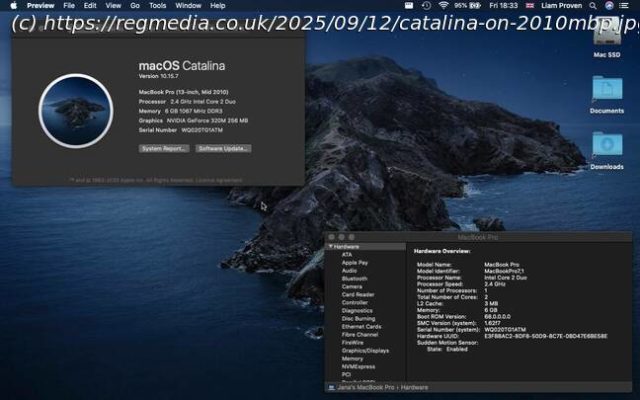Click the Catalina island logo in About window

click(76, 111)
